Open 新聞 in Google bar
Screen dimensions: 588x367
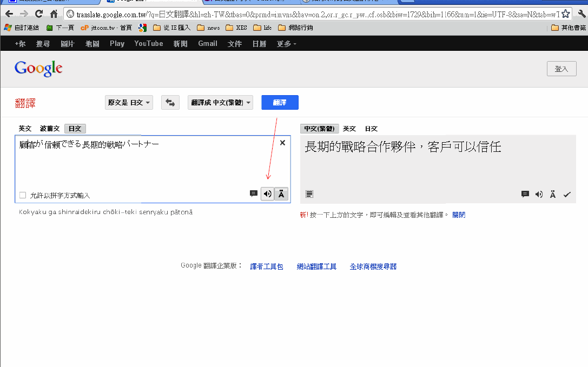(180, 44)
